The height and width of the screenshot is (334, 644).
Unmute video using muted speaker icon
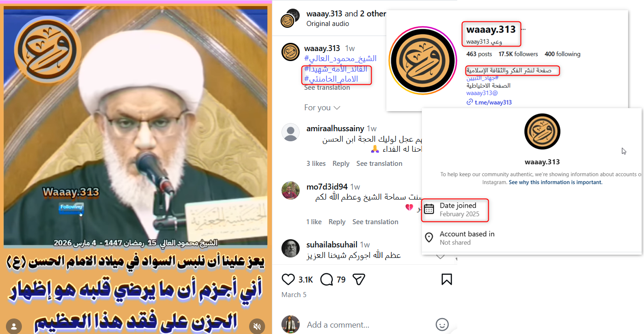[x=257, y=326]
